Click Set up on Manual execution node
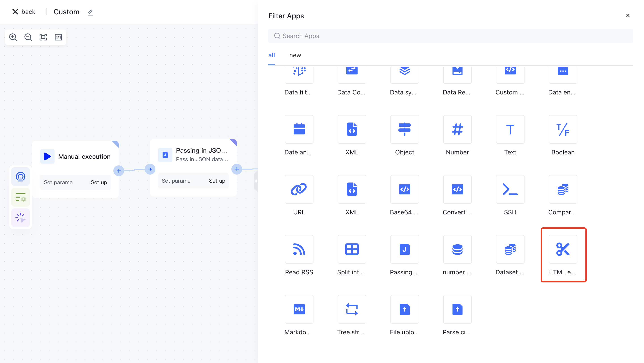Screen dimensions: 644x363 [x=99, y=182]
